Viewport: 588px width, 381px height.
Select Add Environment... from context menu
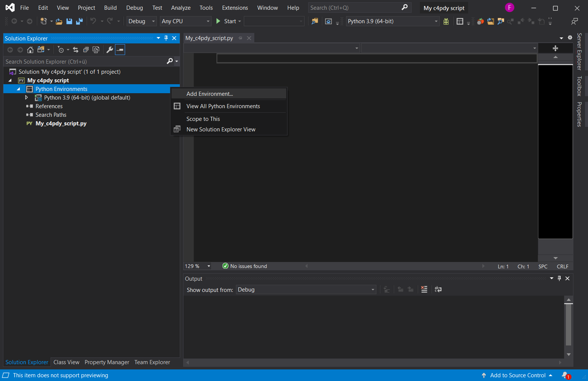(x=210, y=94)
